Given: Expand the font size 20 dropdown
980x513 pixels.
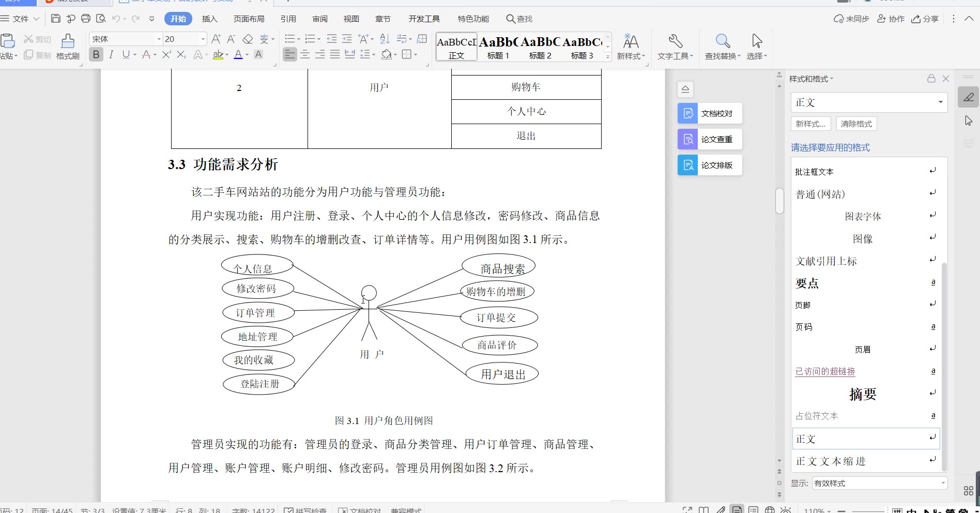Looking at the screenshot, I should [x=203, y=39].
